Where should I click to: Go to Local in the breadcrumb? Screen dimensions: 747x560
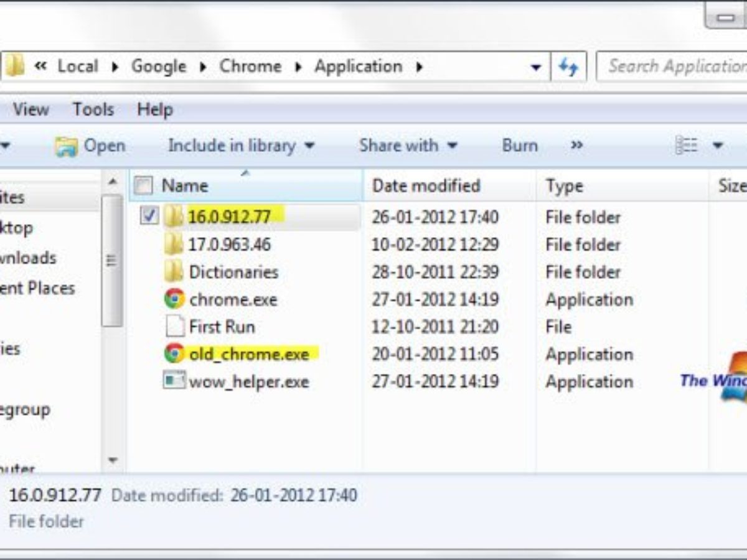(x=78, y=66)
